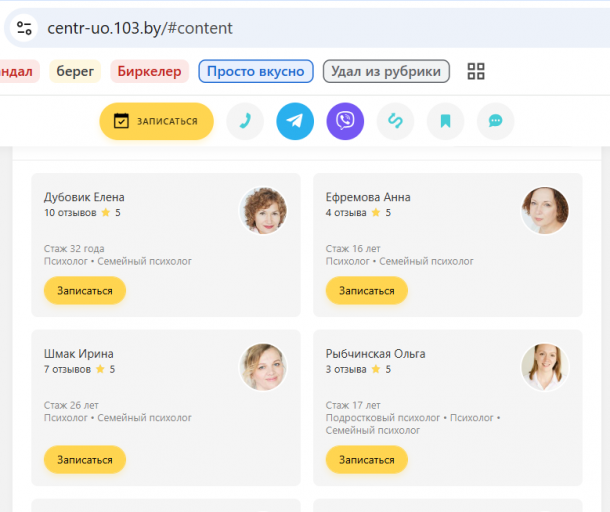Click the chat bubble reviews icon
This screenshot has height=512, width=610.
pos(496,121)
